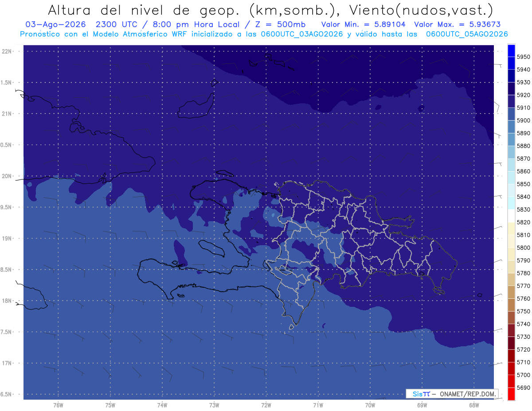Click the longitude axis label '71W'
Viewport: 532px width, 411px height.
[x=318, y=405]
